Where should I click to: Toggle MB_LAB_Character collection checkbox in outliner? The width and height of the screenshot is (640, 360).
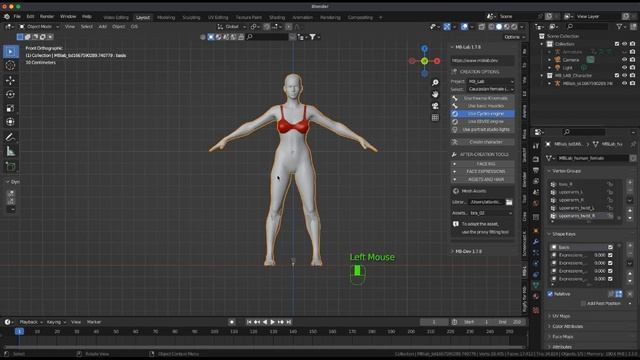(x=617, y=76)
